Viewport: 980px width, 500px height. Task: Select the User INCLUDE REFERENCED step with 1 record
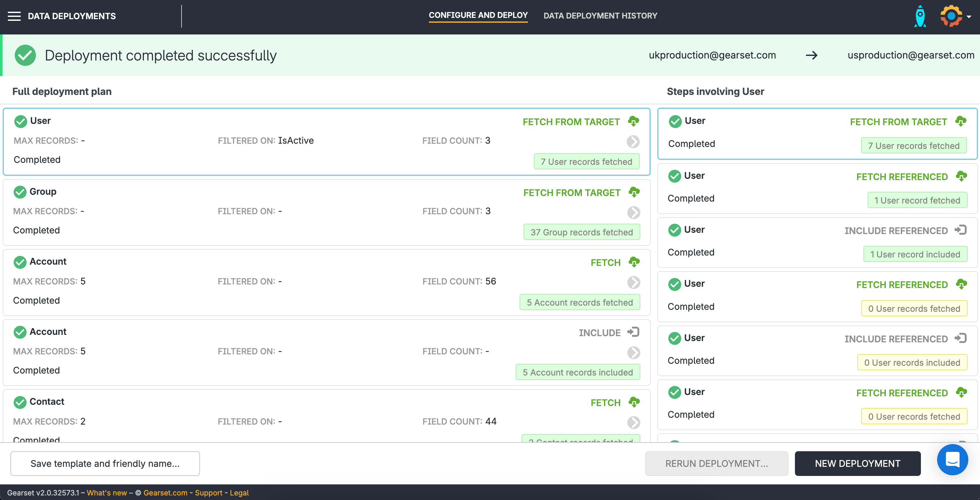coord(817,242)
